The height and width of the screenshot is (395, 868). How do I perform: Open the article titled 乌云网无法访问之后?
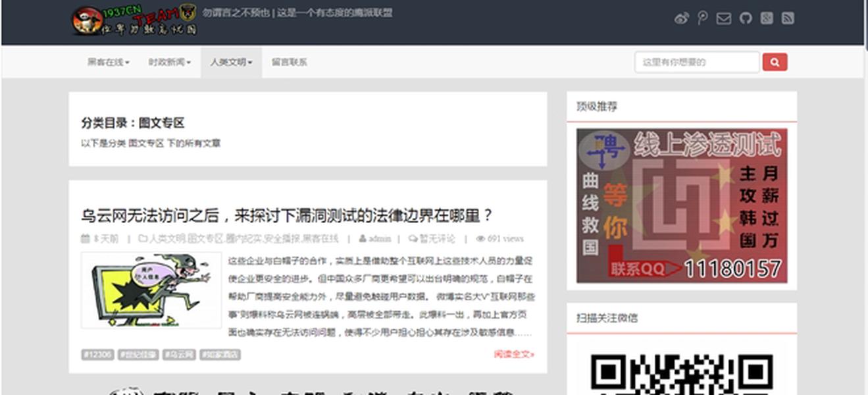point(286,215)
